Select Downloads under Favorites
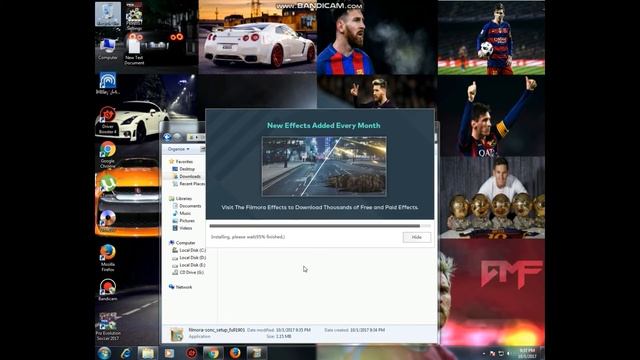 click(187, 176)
